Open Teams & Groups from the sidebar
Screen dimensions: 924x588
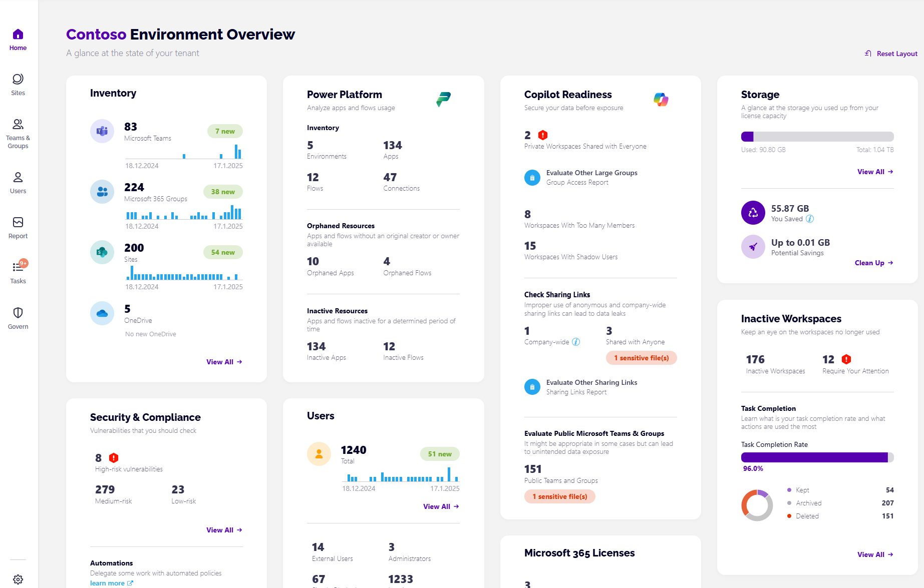18,124
